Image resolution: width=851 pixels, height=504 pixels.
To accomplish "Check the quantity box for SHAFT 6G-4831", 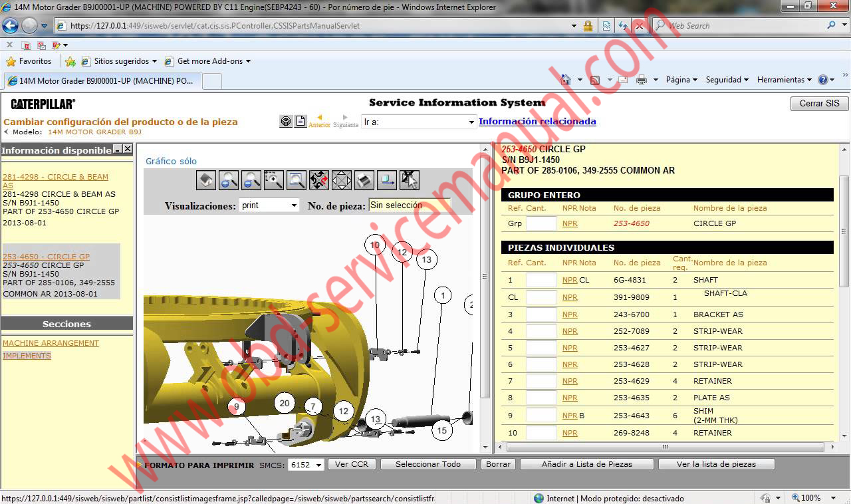I will 541,280.
